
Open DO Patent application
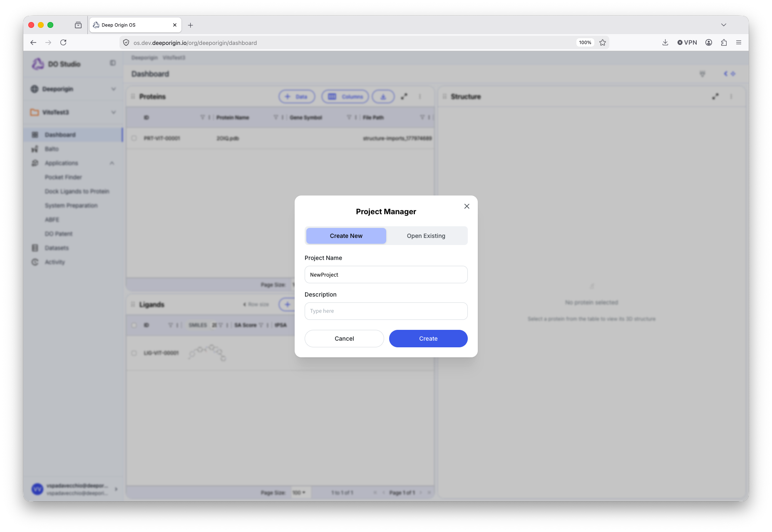(x=59, y=234)
